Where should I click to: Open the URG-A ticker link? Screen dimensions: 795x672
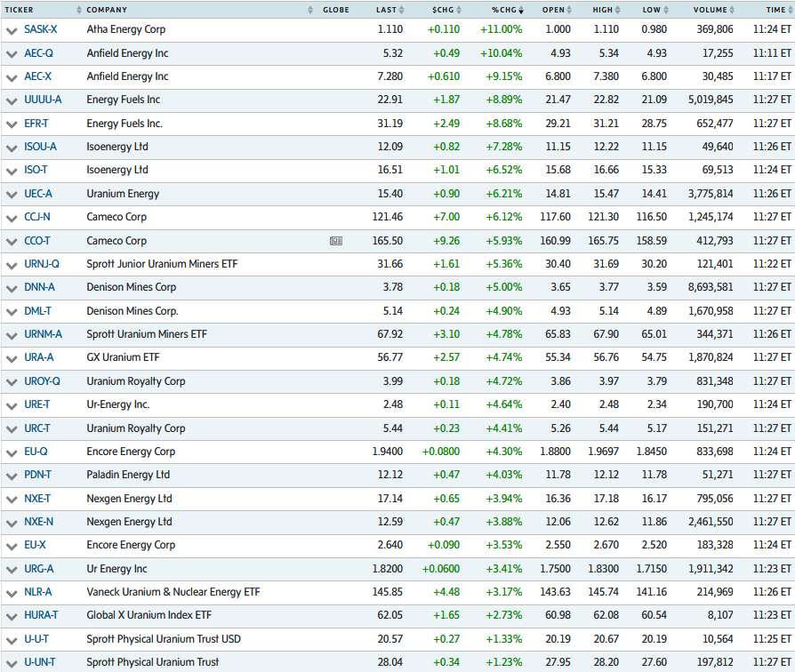click(x=39, y=569)
